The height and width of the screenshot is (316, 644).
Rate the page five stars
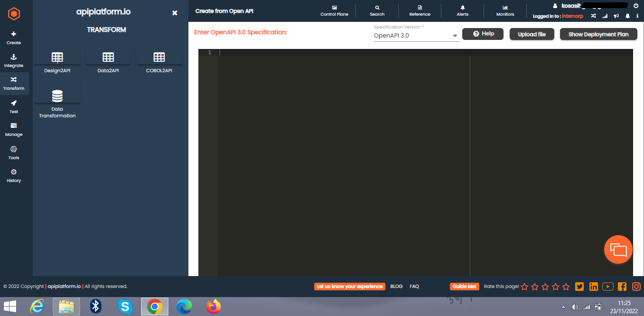(x=566, y=287)
